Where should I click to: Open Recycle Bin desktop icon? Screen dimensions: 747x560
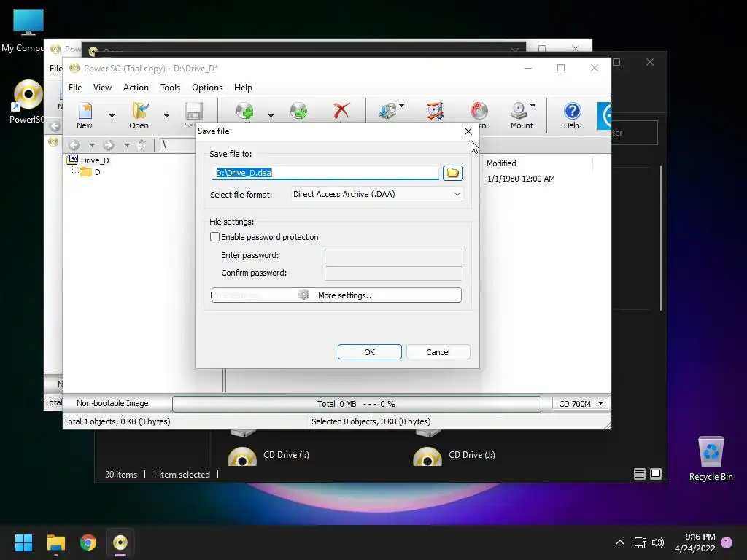point(711,459)
